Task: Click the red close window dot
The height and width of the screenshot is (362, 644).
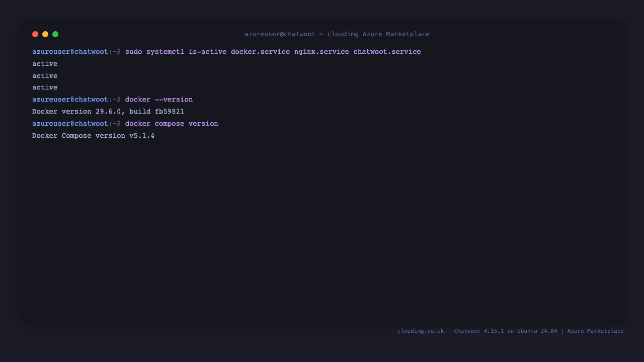Action: point(35,34)
